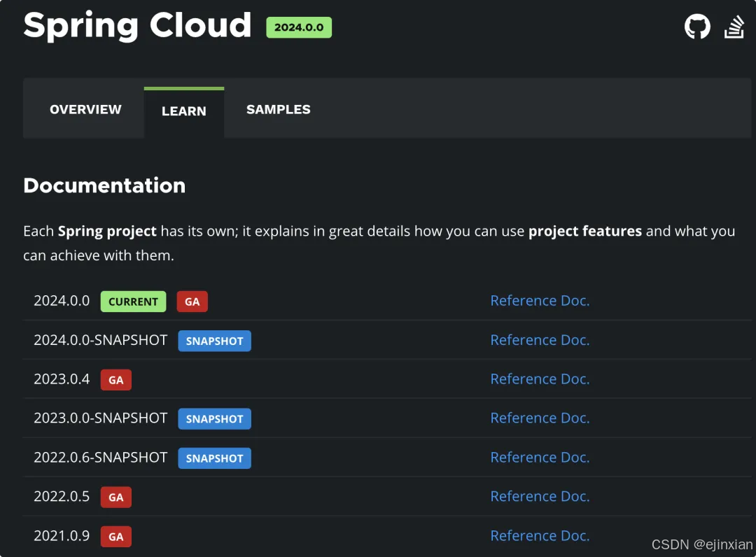The image size is (756, 557).
Task: Click the Stack Overflow icon
Action: click(x=734, y=26)
